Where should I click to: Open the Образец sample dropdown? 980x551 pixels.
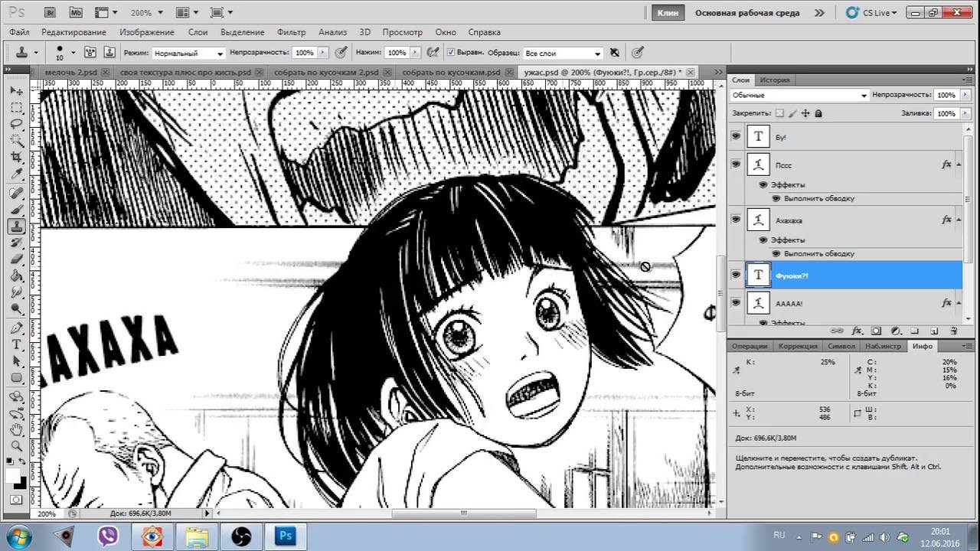pyautogui.click(x=563, y=53)
